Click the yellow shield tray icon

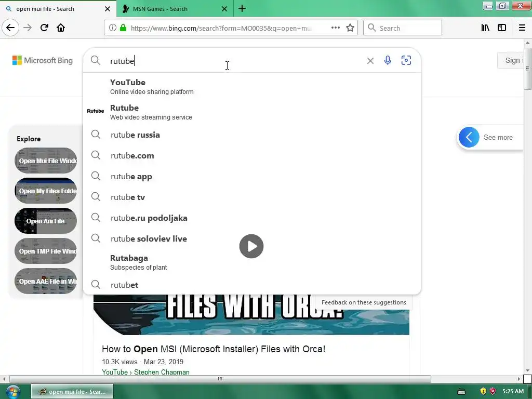click(483, 392)
